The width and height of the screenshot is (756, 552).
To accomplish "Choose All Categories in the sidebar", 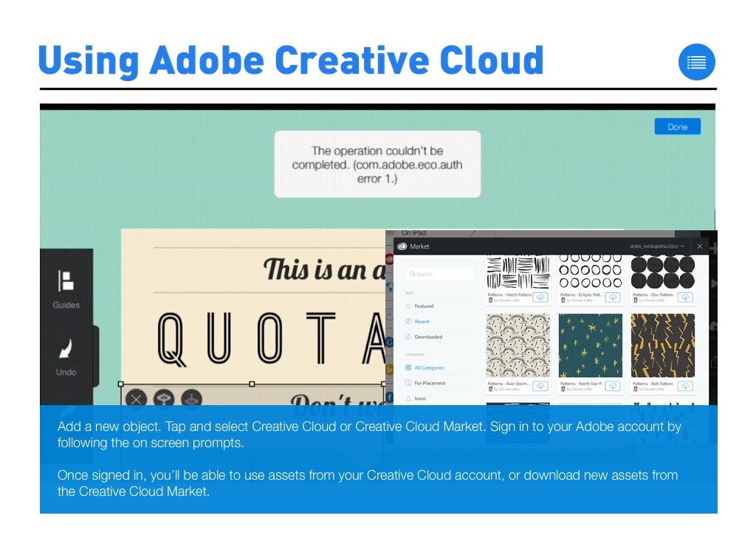I will pyautogui.click(x=429, y=368).
